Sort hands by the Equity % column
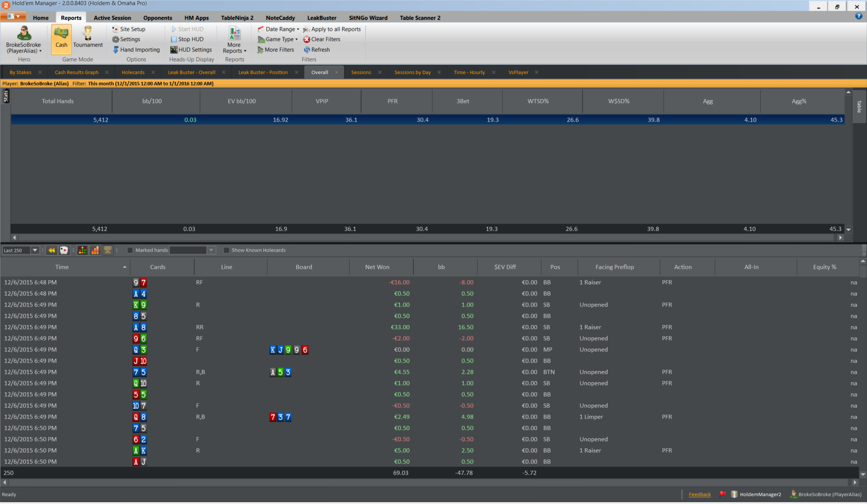The height and width of the screenshot is (504, 867). point(828,267)
